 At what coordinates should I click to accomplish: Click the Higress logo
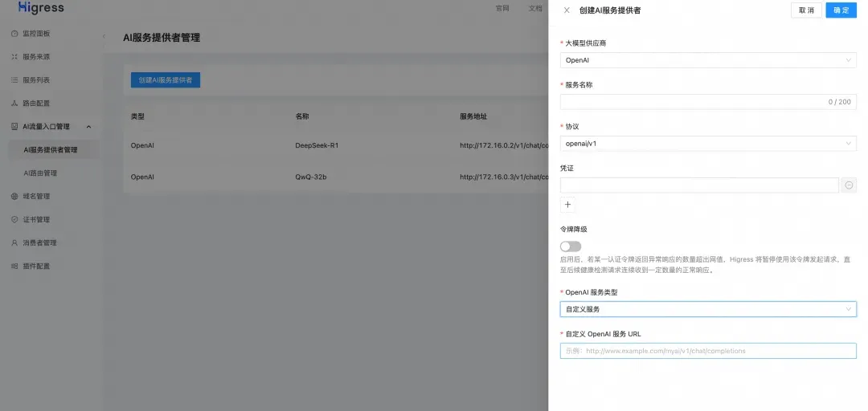point(41,8)
